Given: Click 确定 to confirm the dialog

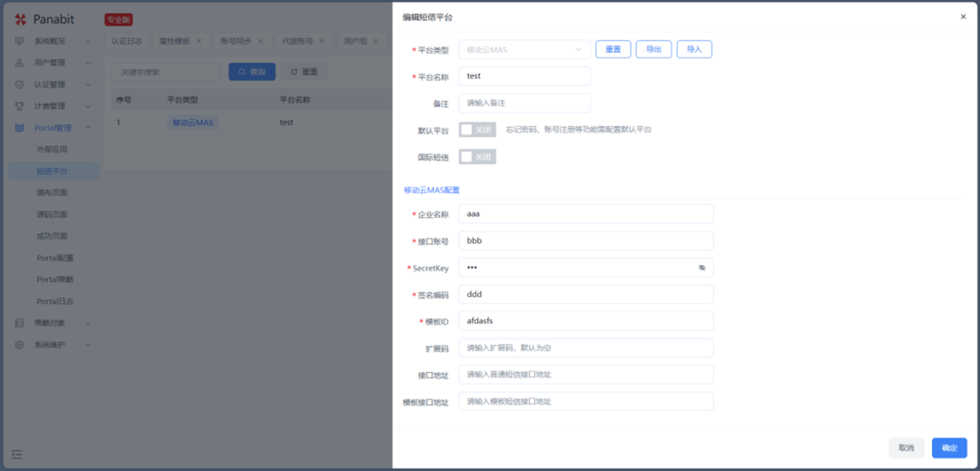Looking at the screenshot, I should [x=949, y=448].
